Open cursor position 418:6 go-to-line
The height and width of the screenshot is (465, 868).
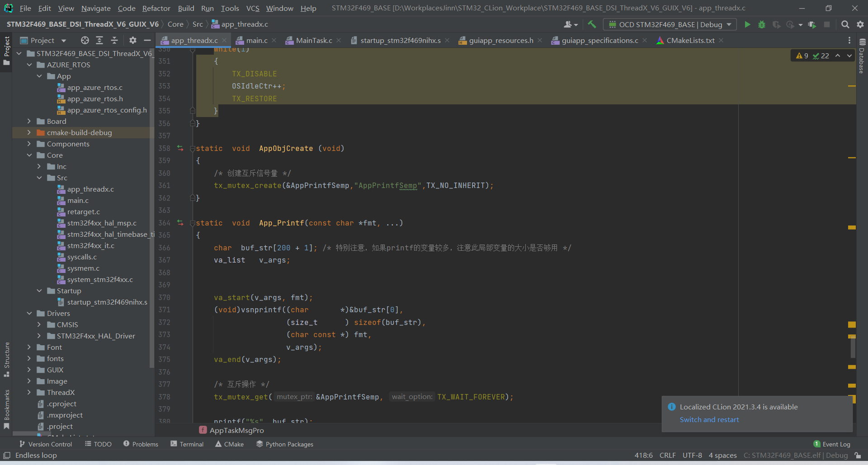(643, 456)
